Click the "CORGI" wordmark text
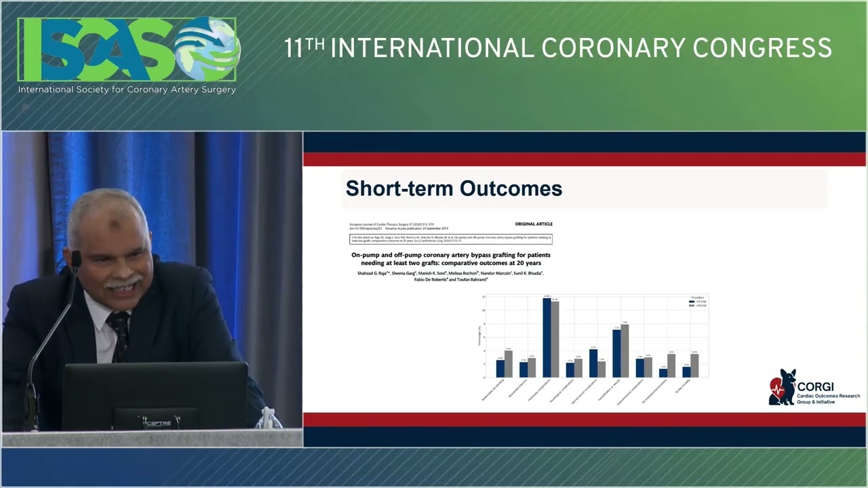This screenshot has height=488, width=868. tap(816, 387)
